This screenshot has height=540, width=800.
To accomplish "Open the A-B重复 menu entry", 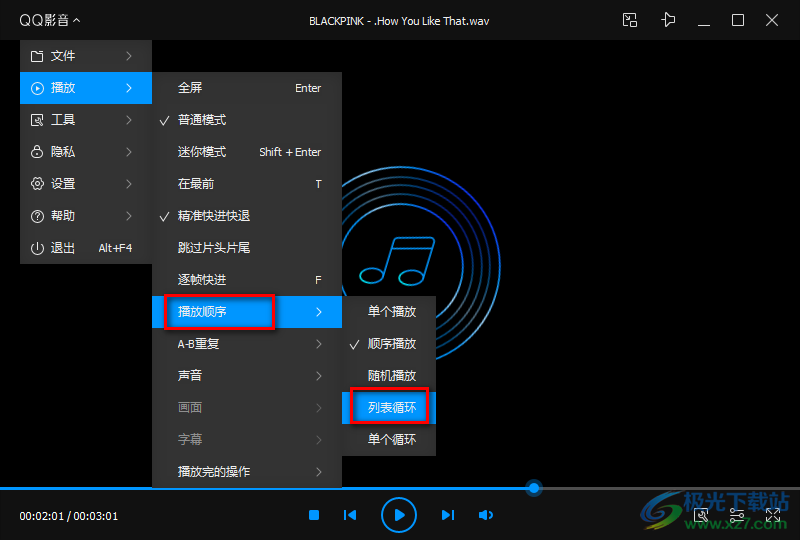I will (247, 344).
